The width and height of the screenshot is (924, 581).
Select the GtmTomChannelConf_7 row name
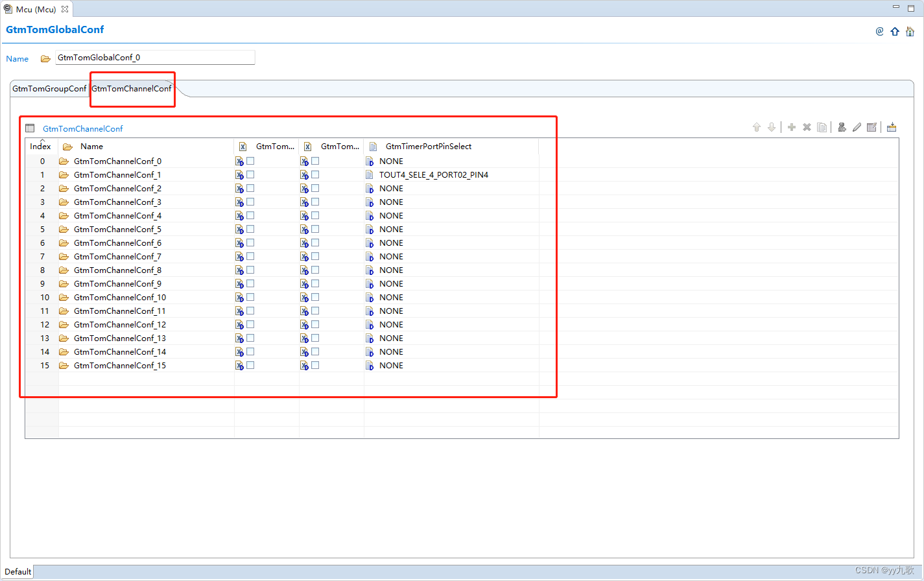pyautogui.click(x=117, y=257)
